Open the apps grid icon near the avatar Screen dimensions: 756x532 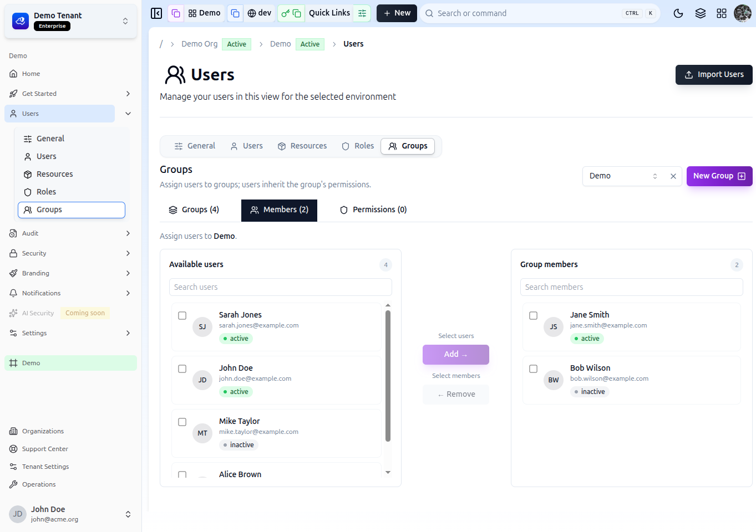click(x=722, y=13)
